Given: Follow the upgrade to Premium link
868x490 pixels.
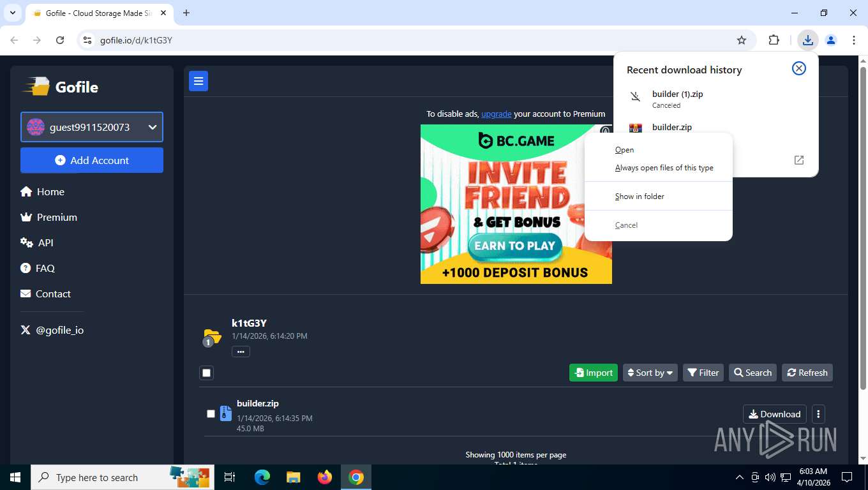Looking at the screenshot, I should [x=496, y=114].
